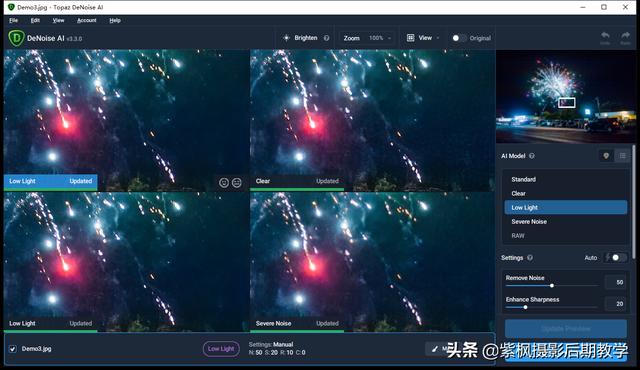
Task: Switch to AI Model list view icon
Action: pos(622,156)
